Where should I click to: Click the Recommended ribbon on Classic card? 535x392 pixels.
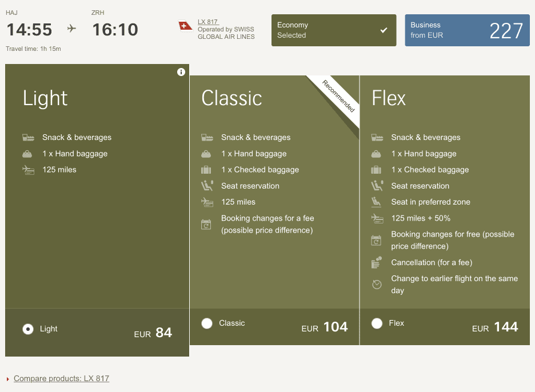click(x=339, y=95)
